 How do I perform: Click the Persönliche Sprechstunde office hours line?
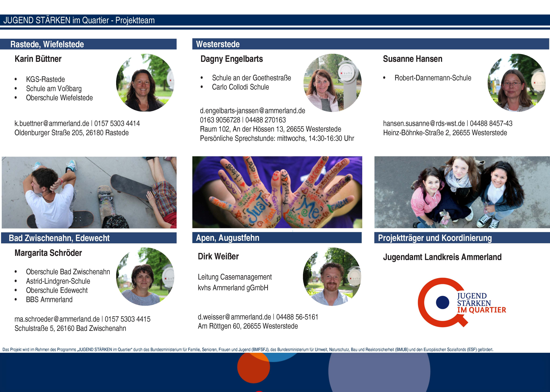pos(277,139)
